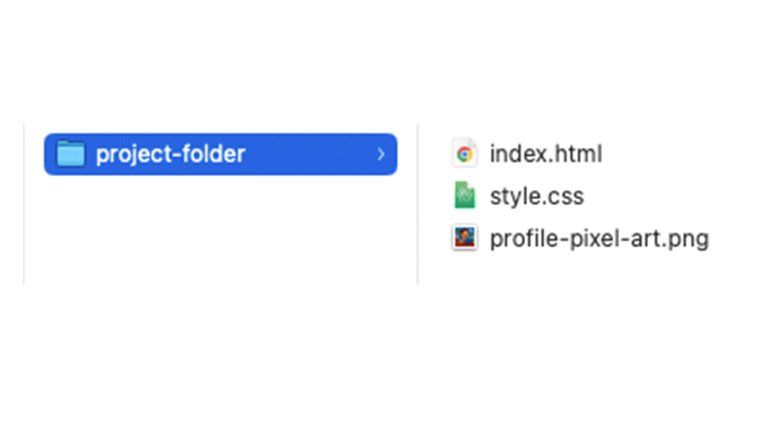
Task: Expand project-folder using its chevron arrow
Action: (381, 154)
